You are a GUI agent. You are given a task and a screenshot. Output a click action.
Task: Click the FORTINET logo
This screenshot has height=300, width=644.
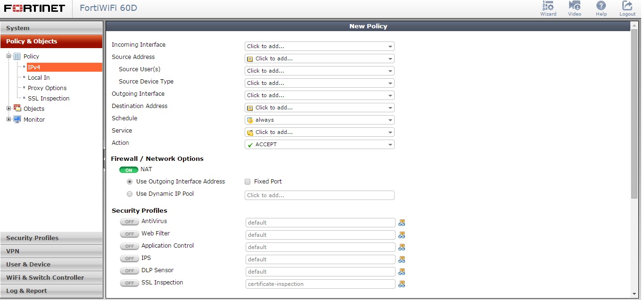(x=33, y=8)
